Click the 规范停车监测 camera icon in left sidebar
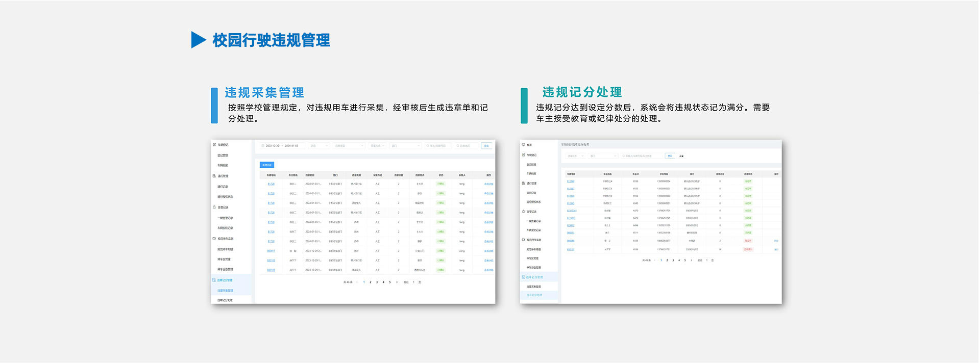 pyautogui.click(x=214, y=239)
